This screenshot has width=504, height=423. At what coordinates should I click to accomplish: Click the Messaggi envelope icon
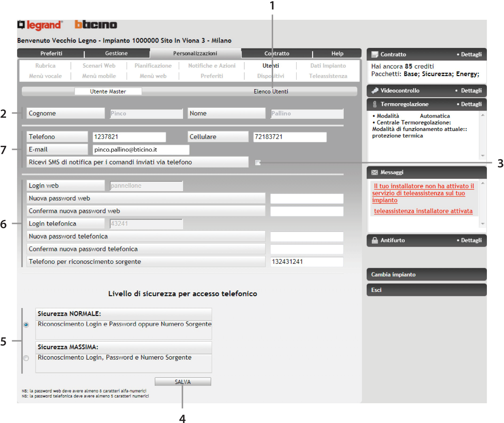pyautogui.click(x=374, y=172)
